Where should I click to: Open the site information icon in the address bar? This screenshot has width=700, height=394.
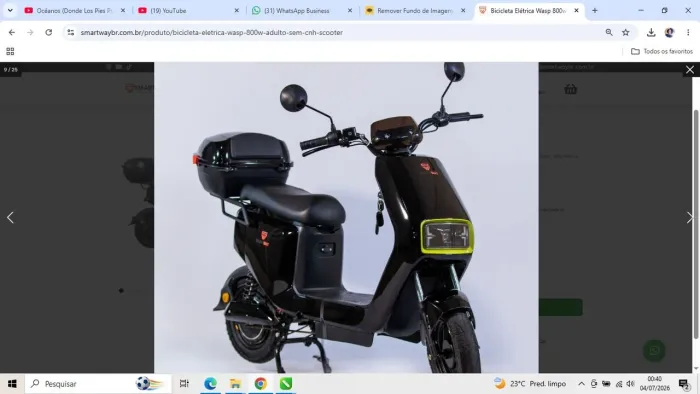[x=71, y=33]
